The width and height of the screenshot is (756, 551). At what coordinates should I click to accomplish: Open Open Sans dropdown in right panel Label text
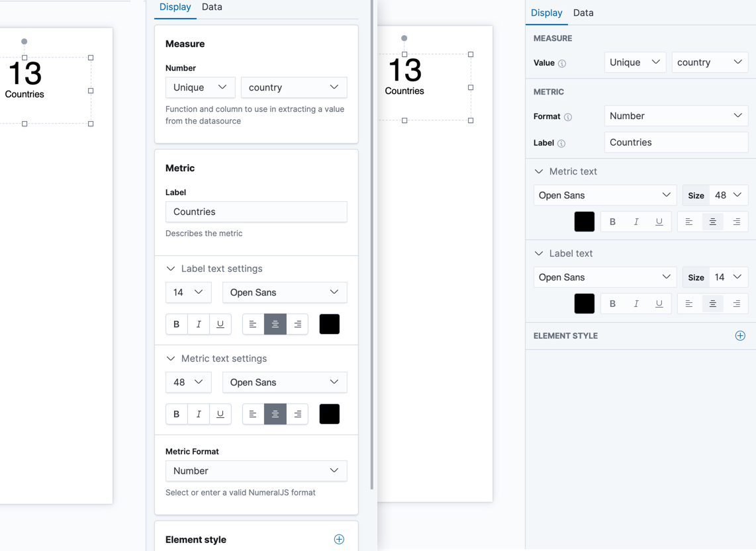click(x=605, y=277)
